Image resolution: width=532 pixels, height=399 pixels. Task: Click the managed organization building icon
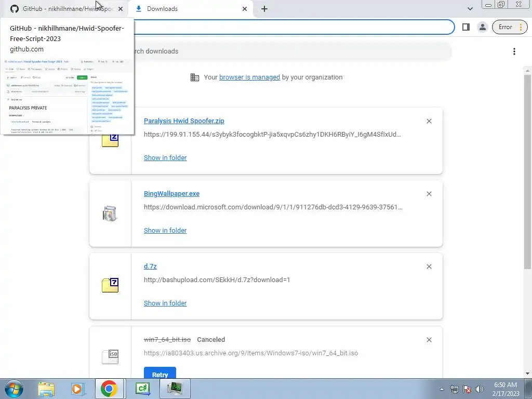pos(195,77)
